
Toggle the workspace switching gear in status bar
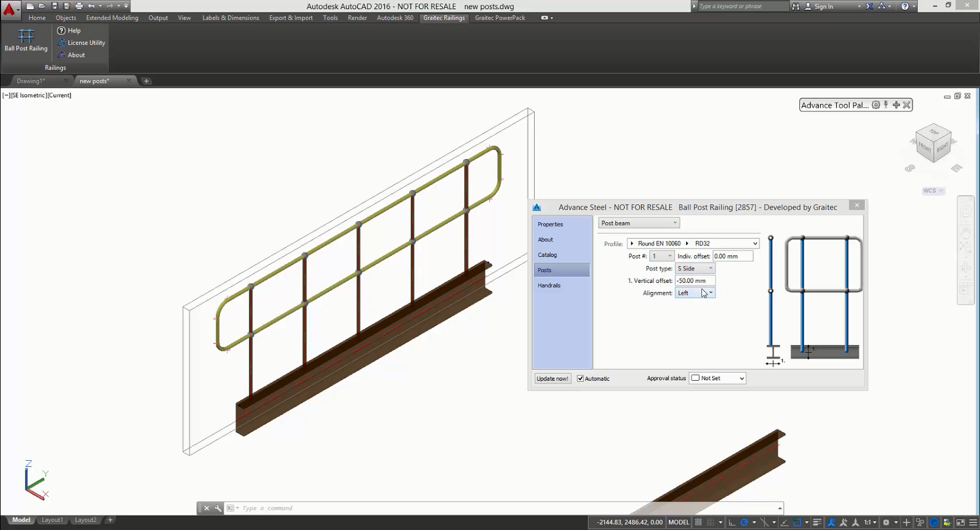886,522
